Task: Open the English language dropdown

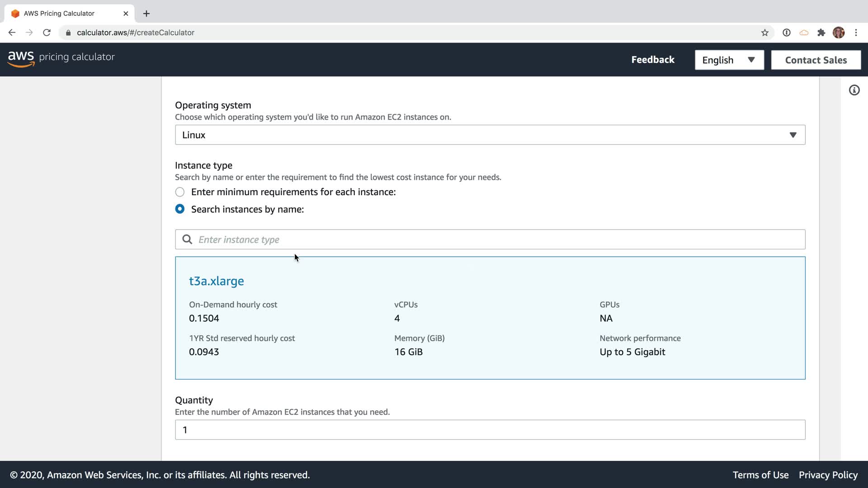Action: (729, 60)
